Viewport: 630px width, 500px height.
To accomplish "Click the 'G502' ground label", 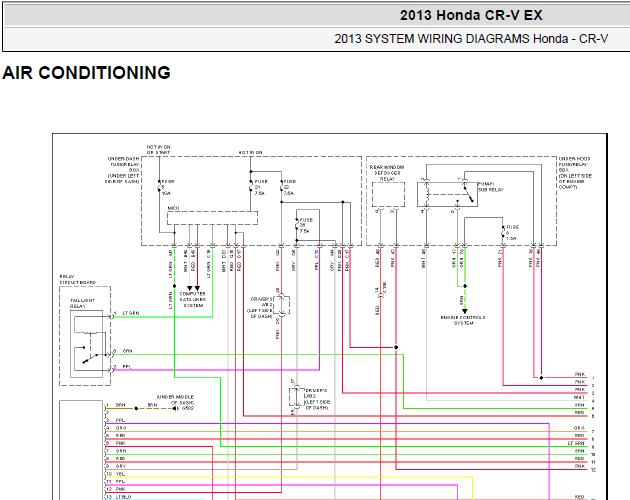I will coord(188,408).
